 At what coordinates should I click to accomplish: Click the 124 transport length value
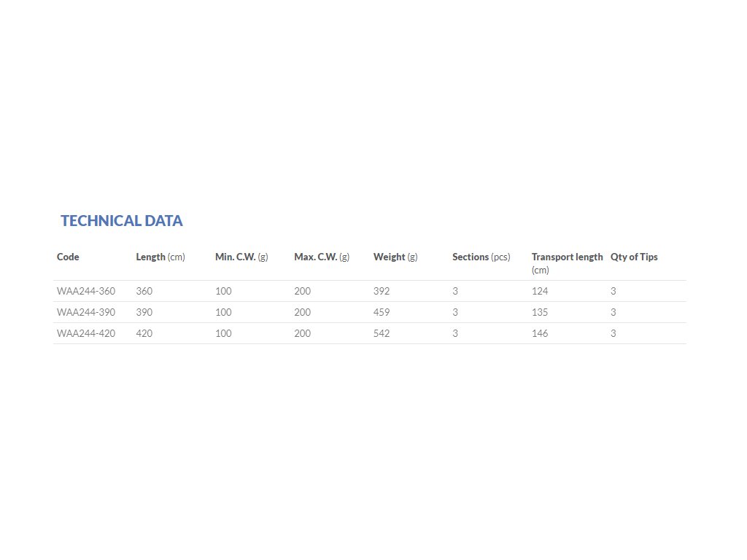click(540, 291)
